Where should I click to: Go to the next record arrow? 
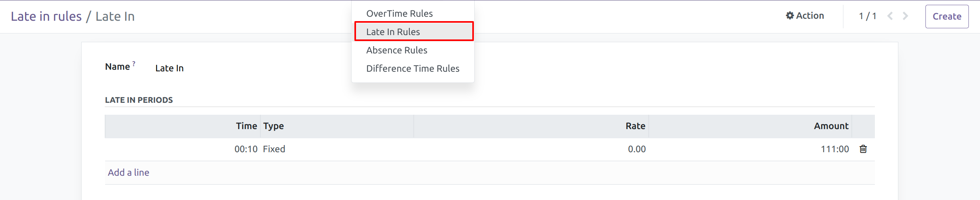tap(906, 16)
